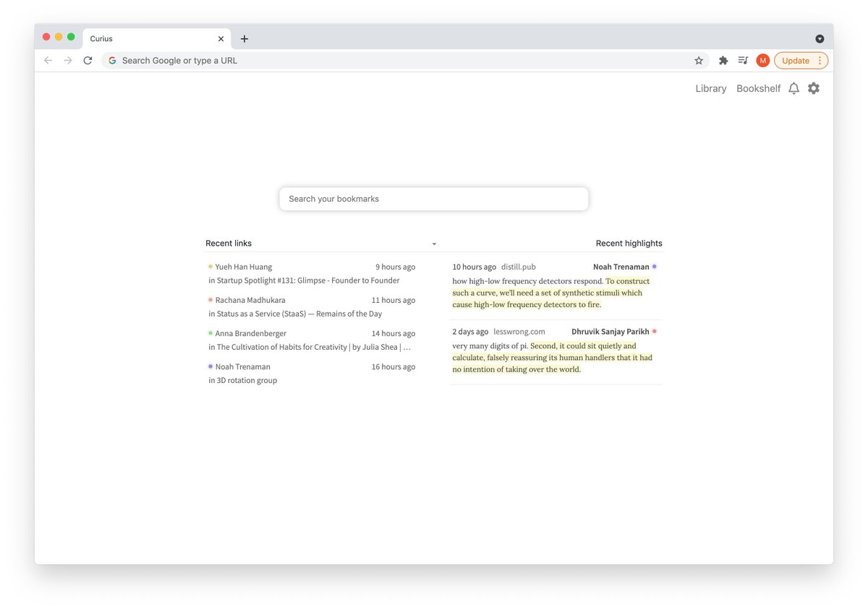The height and width of the screenshot is (610, 868).
Task: Open distill.pub highlight source
Action: point(519,267)
